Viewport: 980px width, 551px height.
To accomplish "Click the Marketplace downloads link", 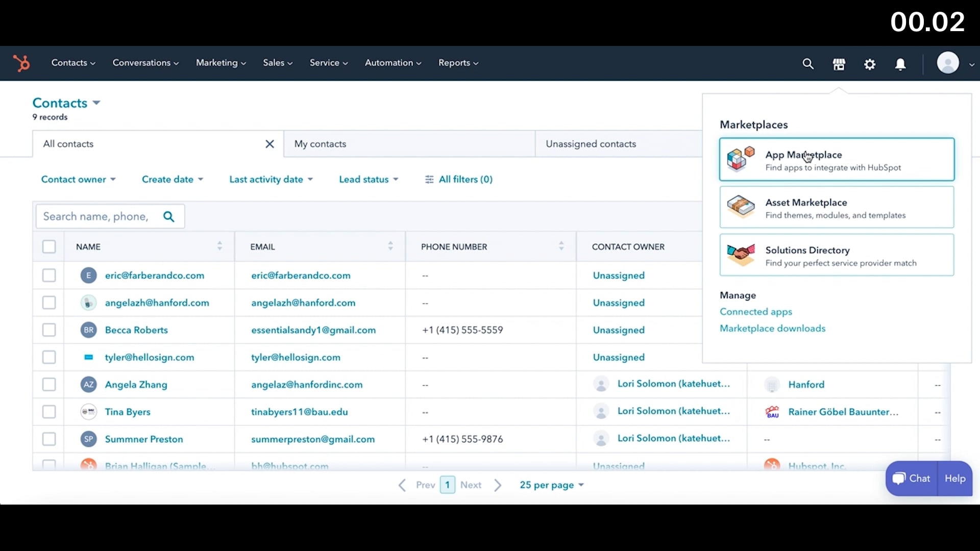I will 772,328.
